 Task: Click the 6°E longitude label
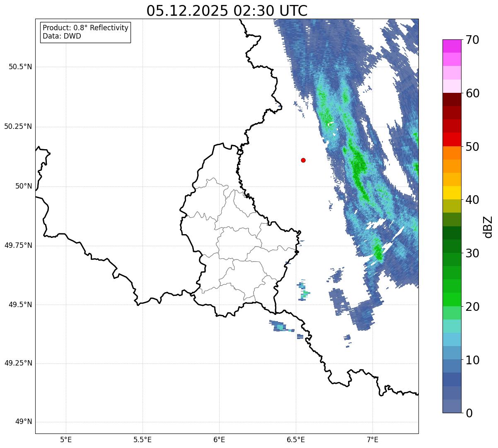click(x=219, y=439)
